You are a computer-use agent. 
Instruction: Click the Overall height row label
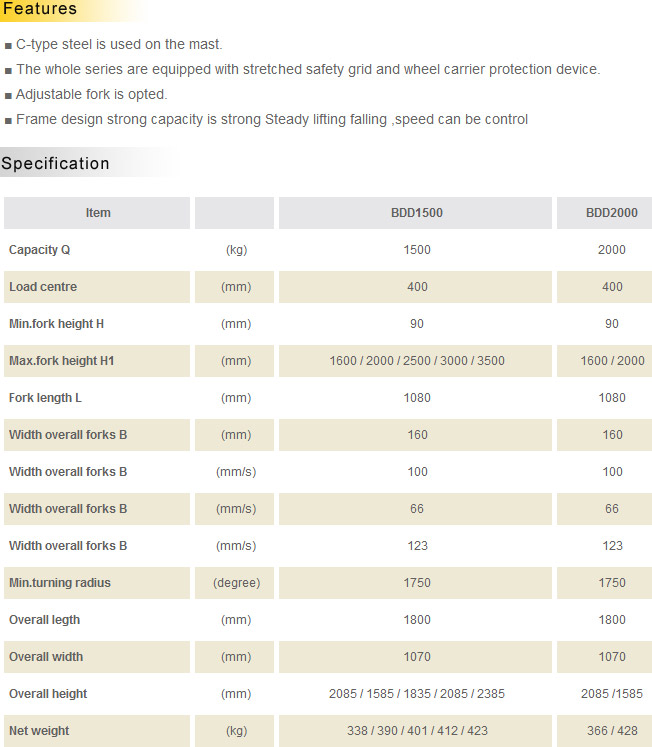click(x=48, y=694)
